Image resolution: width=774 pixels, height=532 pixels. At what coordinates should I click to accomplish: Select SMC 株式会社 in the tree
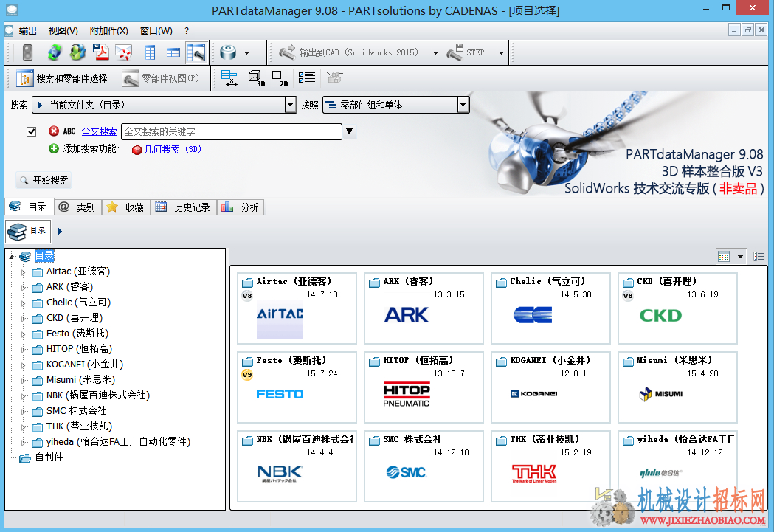(76, 410)
